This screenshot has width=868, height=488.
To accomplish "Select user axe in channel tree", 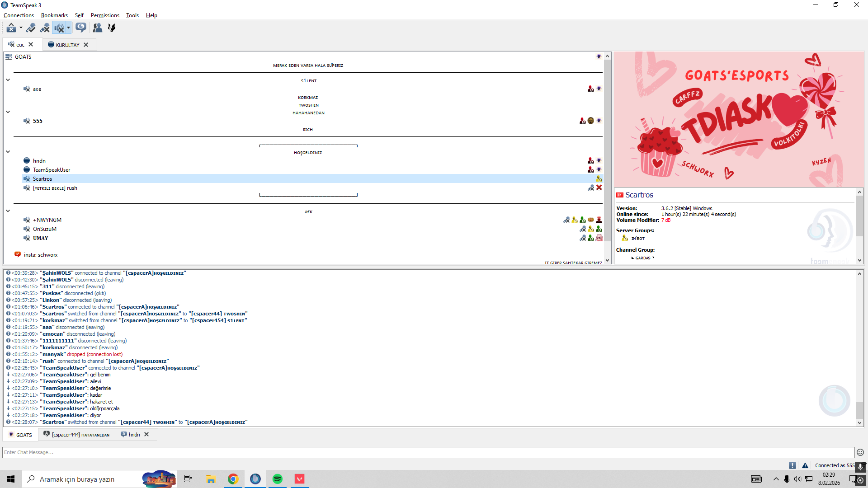I will (x=37, y=89).
